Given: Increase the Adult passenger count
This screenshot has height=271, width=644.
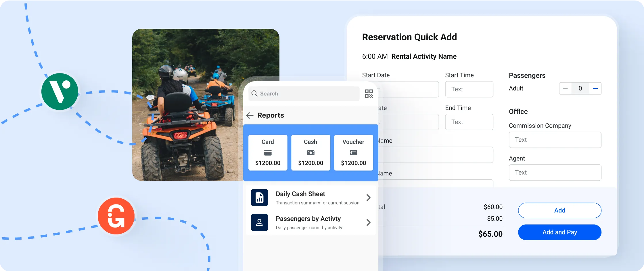Looking at the screenshot, I should [x=596, y=88].
